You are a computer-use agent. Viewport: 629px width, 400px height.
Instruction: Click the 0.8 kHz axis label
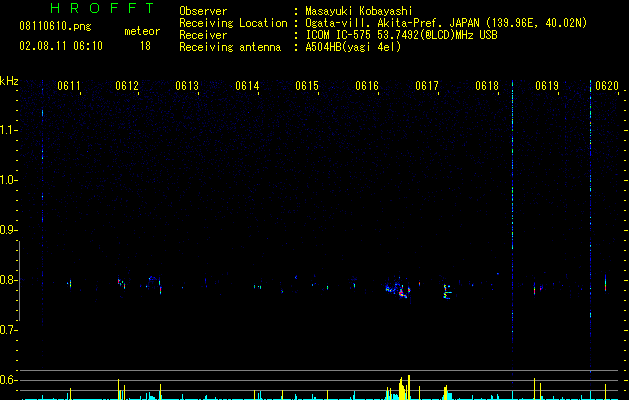pyautogui.click(x=9, y=280)
